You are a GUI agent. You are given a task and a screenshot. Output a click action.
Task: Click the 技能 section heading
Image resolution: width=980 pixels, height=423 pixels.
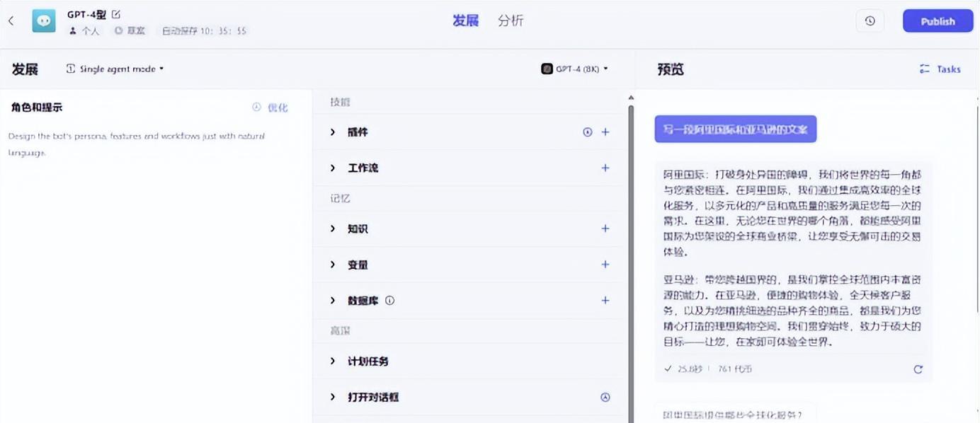(340, 102)
